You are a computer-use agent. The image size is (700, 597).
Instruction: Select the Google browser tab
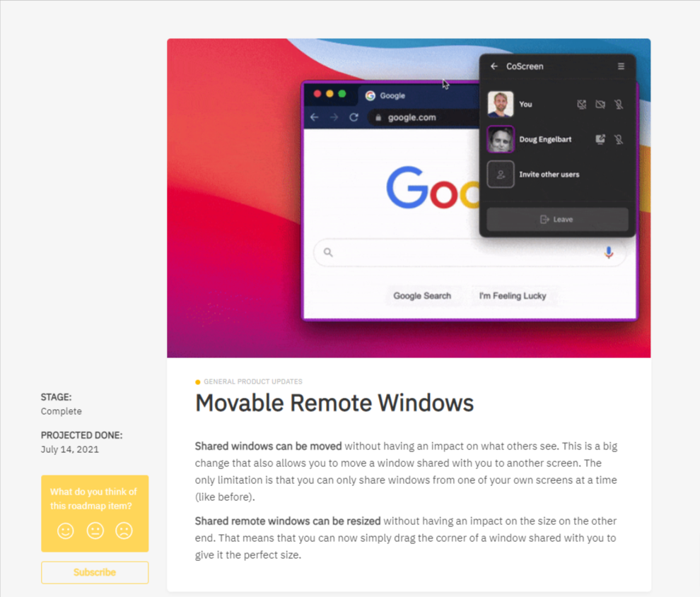419,95
